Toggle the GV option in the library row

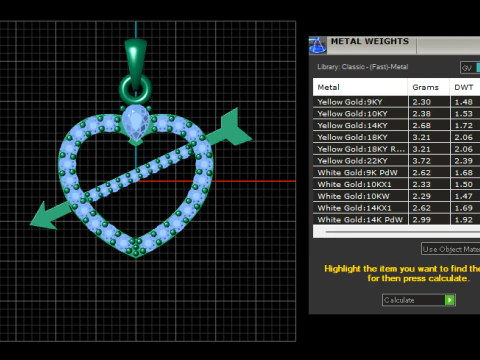470,68
